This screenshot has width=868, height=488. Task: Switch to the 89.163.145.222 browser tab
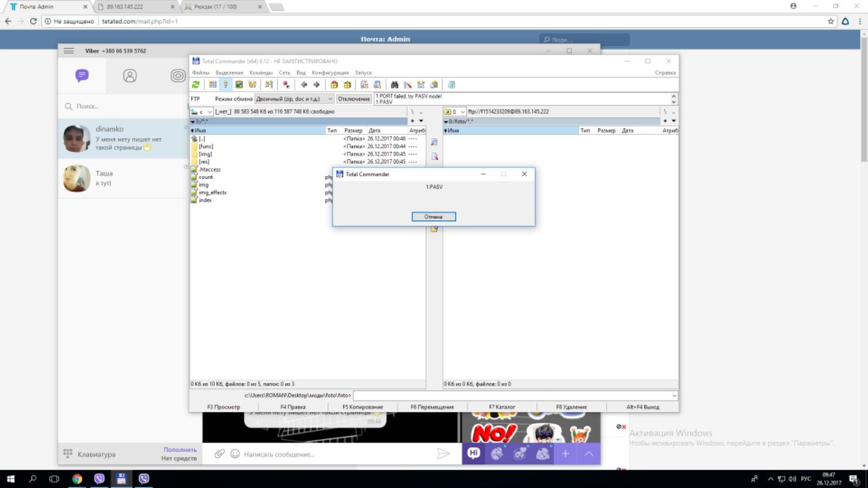[134, 6]
